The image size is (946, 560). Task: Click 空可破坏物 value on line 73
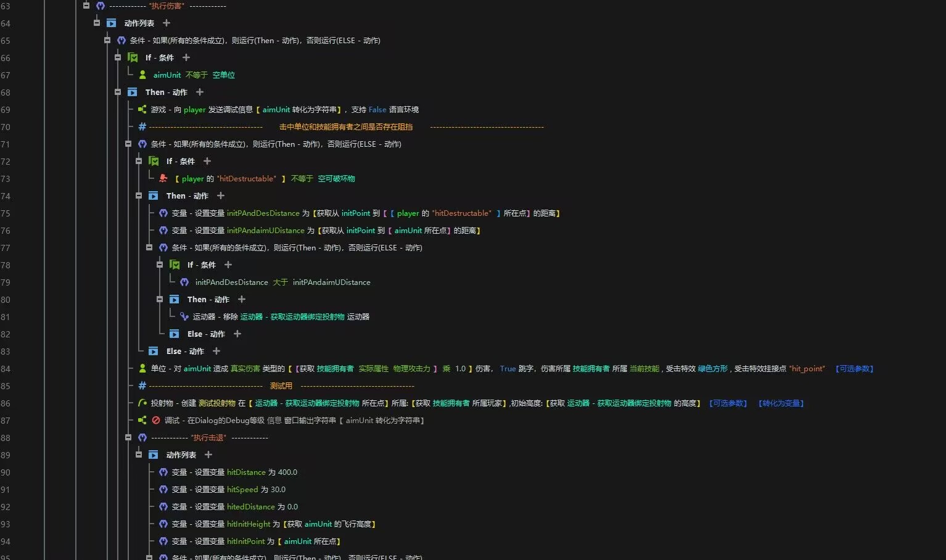click(x=337, y=179)
